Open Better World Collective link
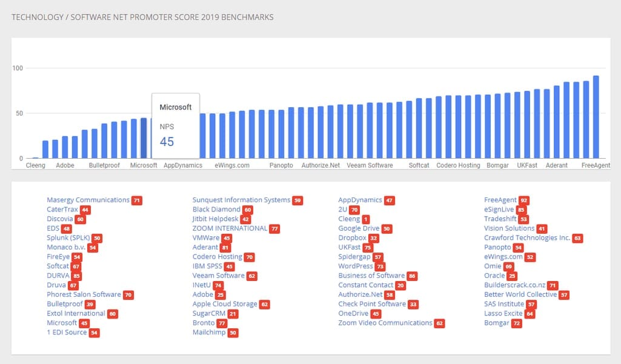621x364 pixels. 520,295
